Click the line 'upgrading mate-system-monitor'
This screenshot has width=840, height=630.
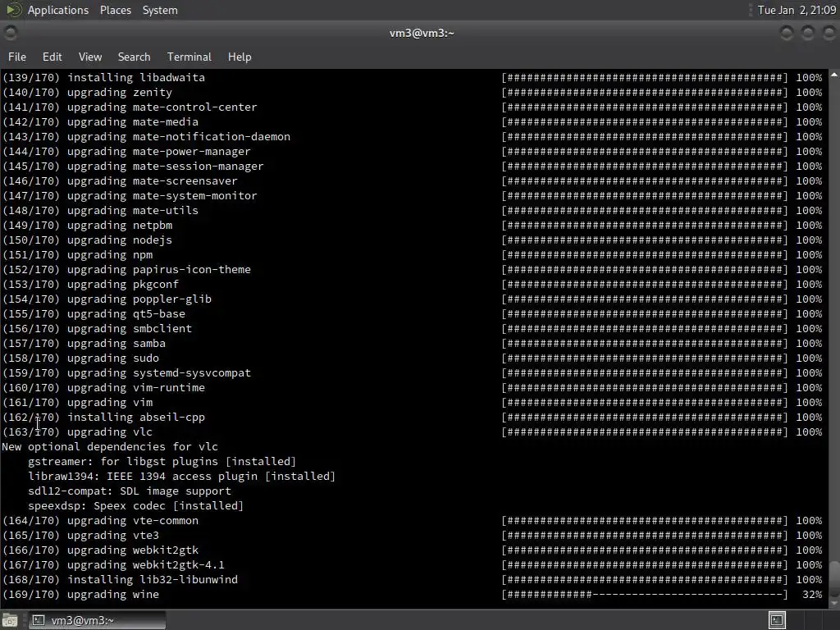tap(130, 195)
